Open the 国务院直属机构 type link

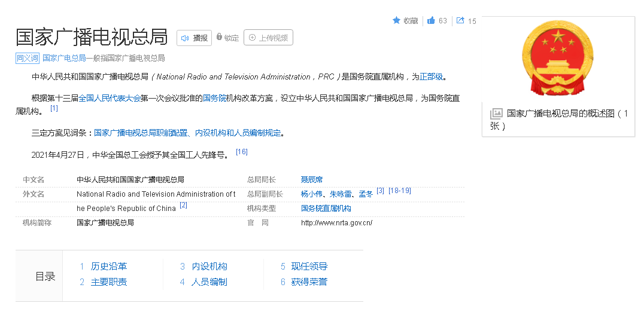tap(326, 209)
